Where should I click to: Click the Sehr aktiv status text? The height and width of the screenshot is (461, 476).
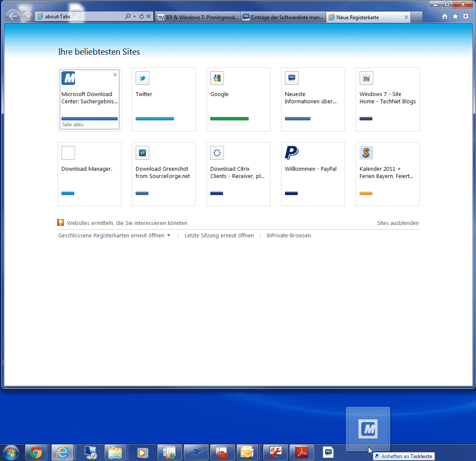(73, 125)
